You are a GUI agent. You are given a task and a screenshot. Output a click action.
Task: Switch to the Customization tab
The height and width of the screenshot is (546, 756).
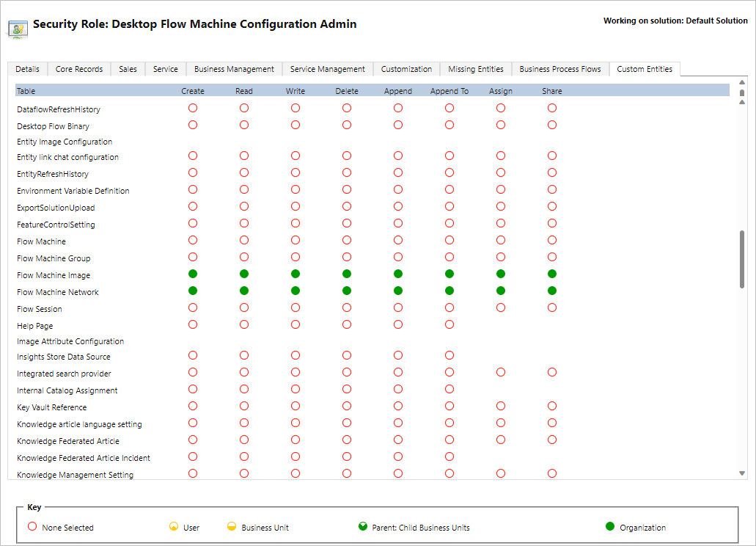point(405,68)
